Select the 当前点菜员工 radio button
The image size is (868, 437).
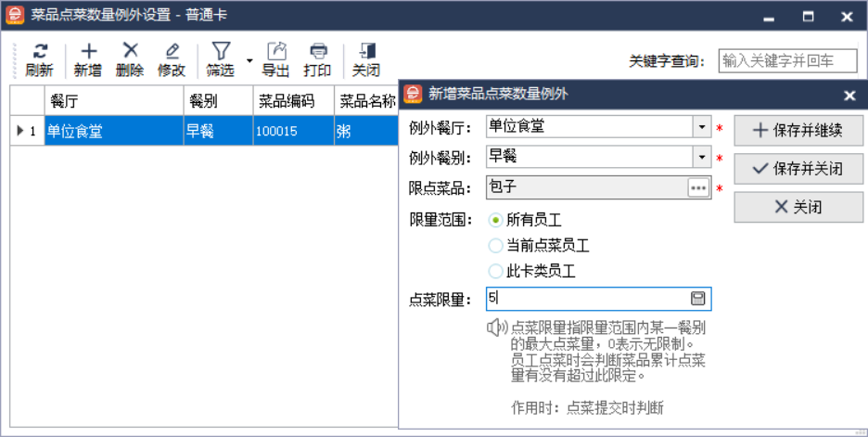pos(495,245)
